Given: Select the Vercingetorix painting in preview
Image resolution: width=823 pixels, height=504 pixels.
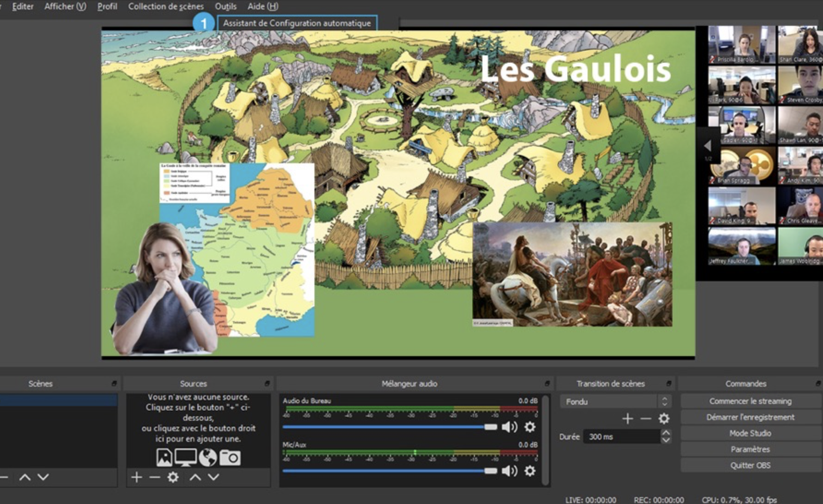Looking at the screenshot, I should (572, 274).
